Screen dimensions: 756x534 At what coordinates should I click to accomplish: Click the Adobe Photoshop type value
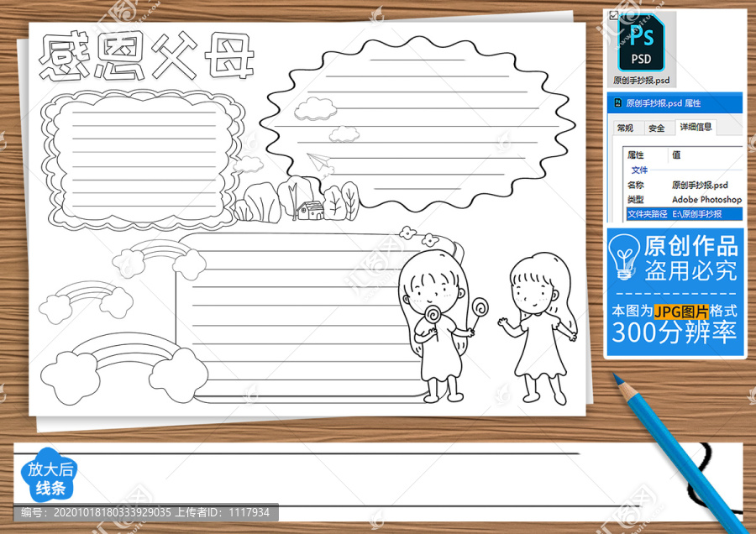(x=706, y=199)
